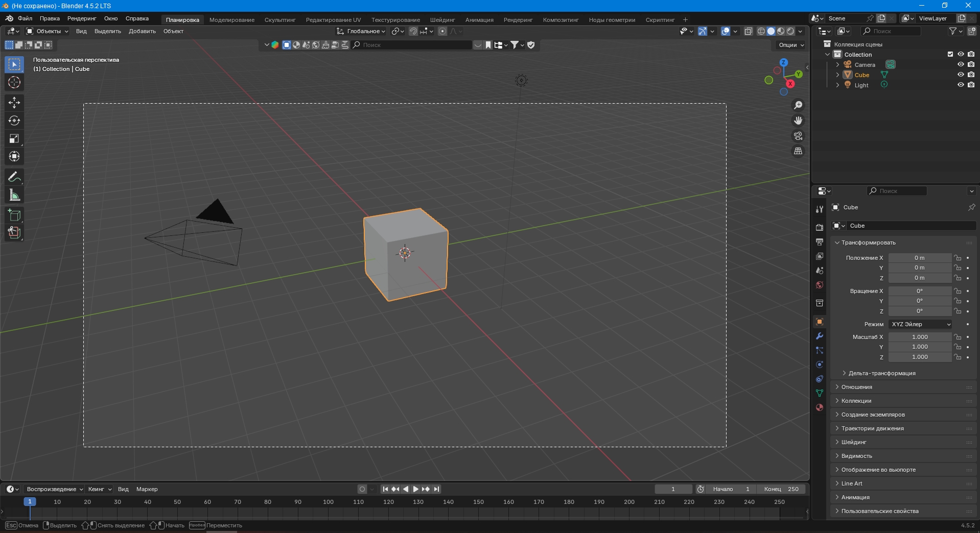This screenshot has width=980, height=533.
Task: Toggle snapping magnet in viewport header
Action: 413,31
